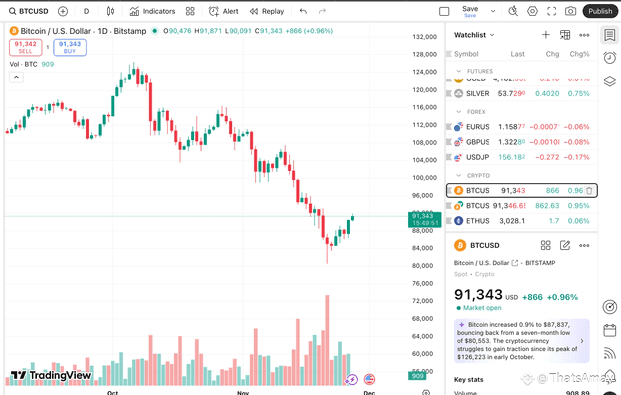Save the chart layout
This screenshot has width=621, height=395.
pyautogui.click(x=470, y=11)
